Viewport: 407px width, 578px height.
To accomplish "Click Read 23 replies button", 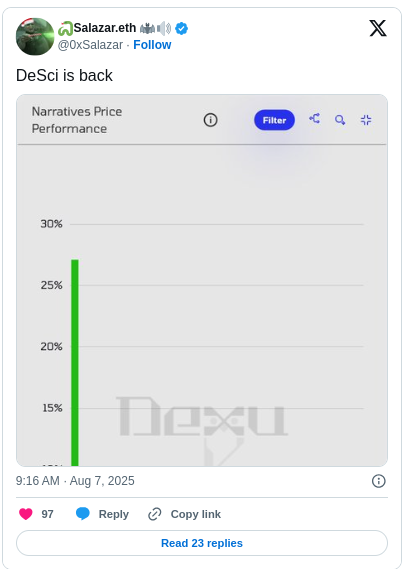I will (202, 543).
